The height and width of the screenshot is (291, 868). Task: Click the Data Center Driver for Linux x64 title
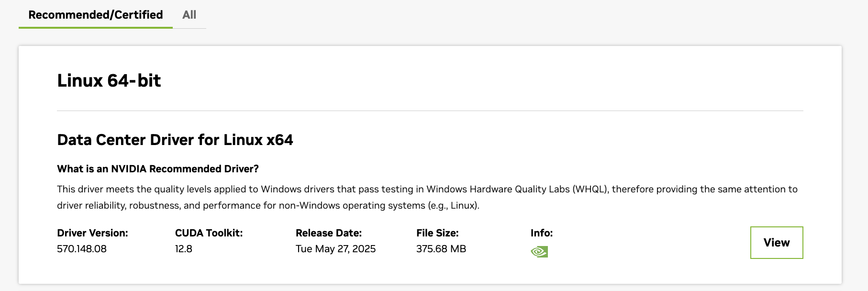(175, 140)
